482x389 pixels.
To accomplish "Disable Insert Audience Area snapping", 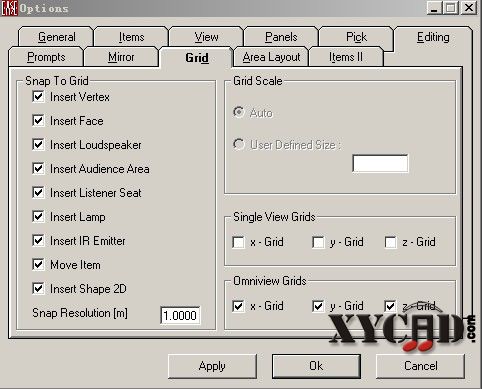I will click(38, 169).
